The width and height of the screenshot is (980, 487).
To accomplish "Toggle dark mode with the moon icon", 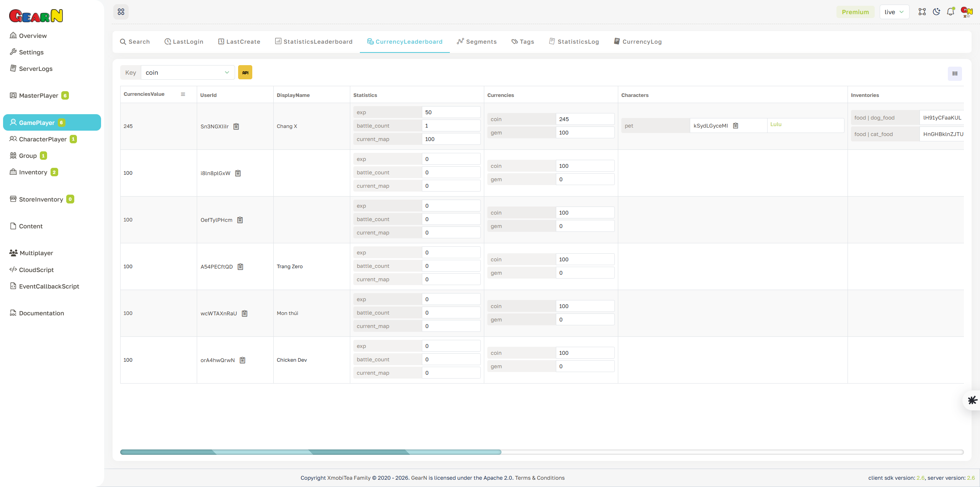I will [x=936, y=11].
